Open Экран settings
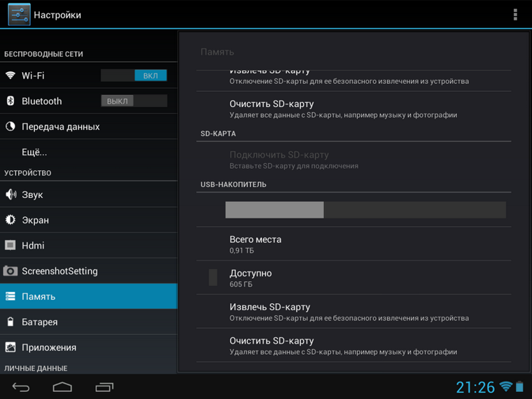 (x=89, y=220)
